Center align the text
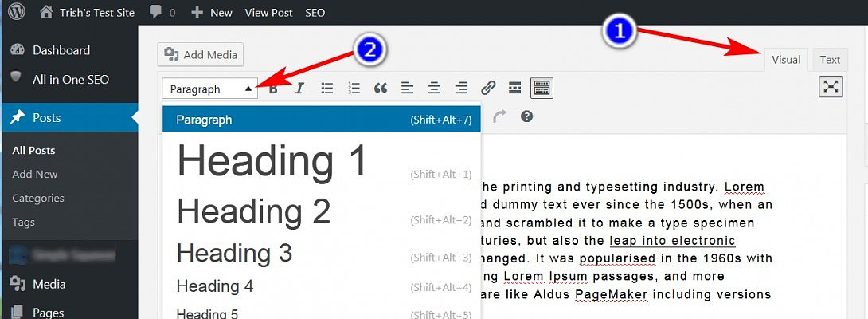This screenshot has width=868, height=319. click(x=434, y=88)
